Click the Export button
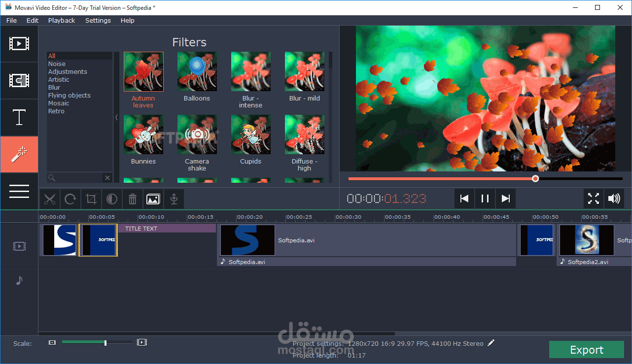The image size is (632, 364). (587, 350)
